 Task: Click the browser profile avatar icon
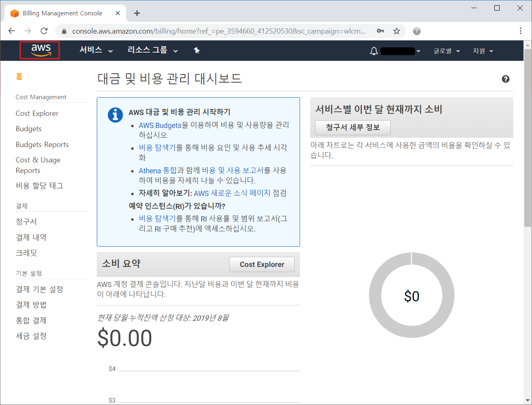(417, 31)
